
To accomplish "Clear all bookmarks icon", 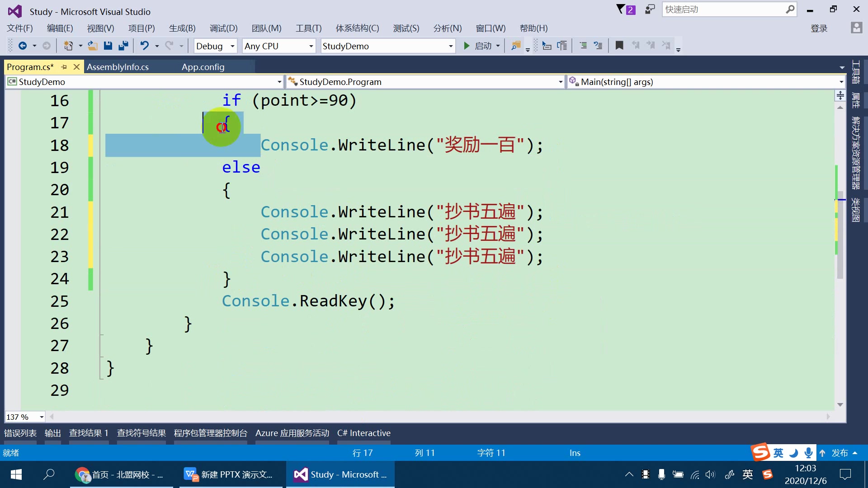I will click(x=666, y=46).
